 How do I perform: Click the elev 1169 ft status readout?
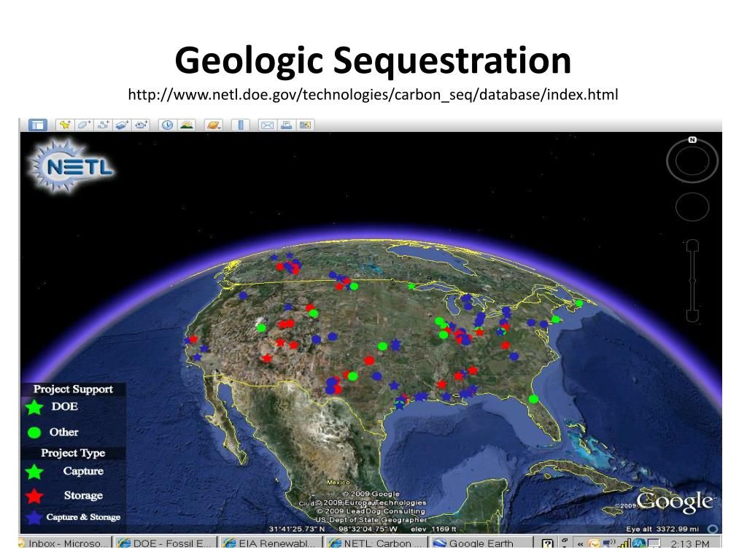click(x=433, y=529)
